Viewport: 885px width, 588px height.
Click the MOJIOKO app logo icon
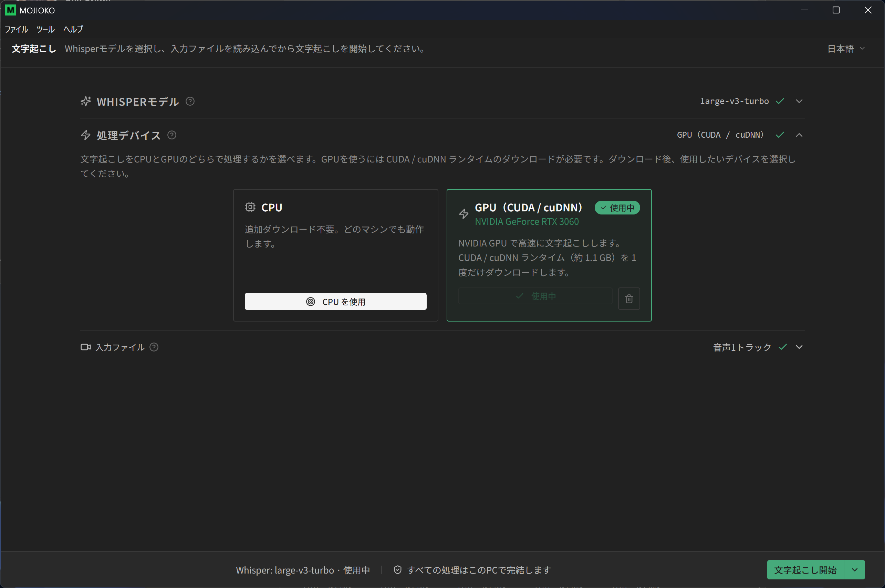(x=10, y=10)
